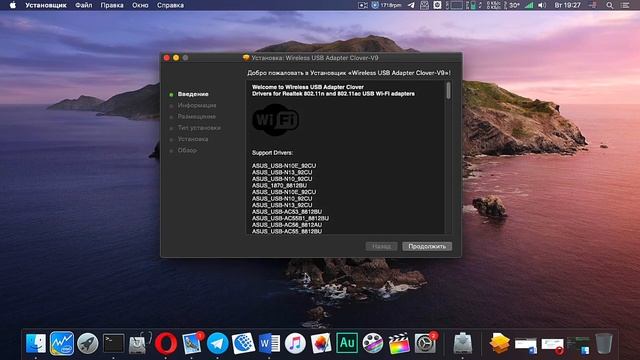Open the WebMoney Keeper icon in the Dock
The image size is (640, 360).
click(x=243, y=343)
